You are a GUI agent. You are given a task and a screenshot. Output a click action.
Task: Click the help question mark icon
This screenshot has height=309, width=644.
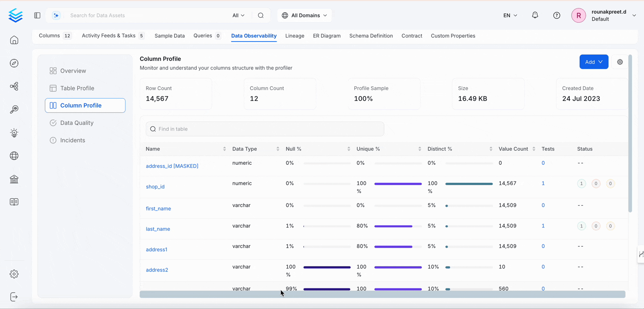557,15
